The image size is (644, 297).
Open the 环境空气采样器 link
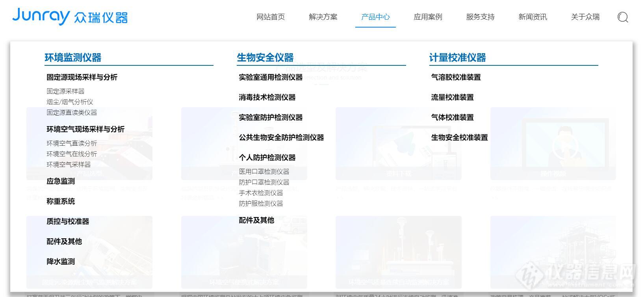pos(69,164)
